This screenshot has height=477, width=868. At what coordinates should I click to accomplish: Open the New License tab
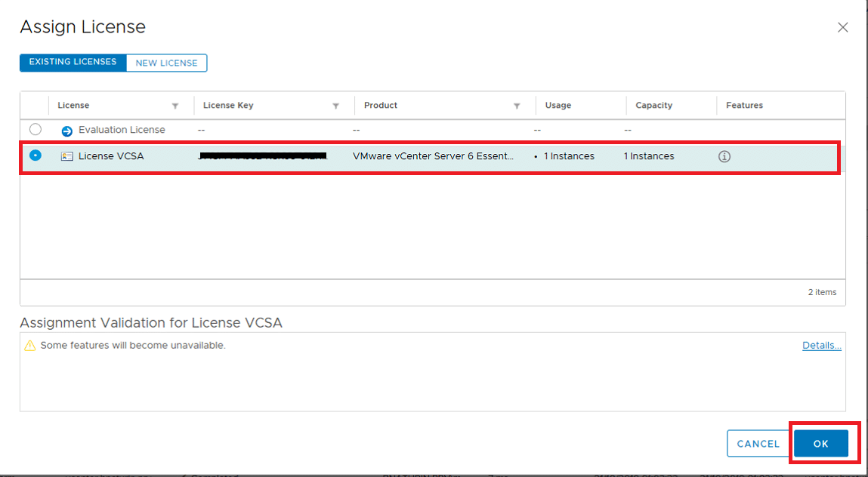(167, 63)
